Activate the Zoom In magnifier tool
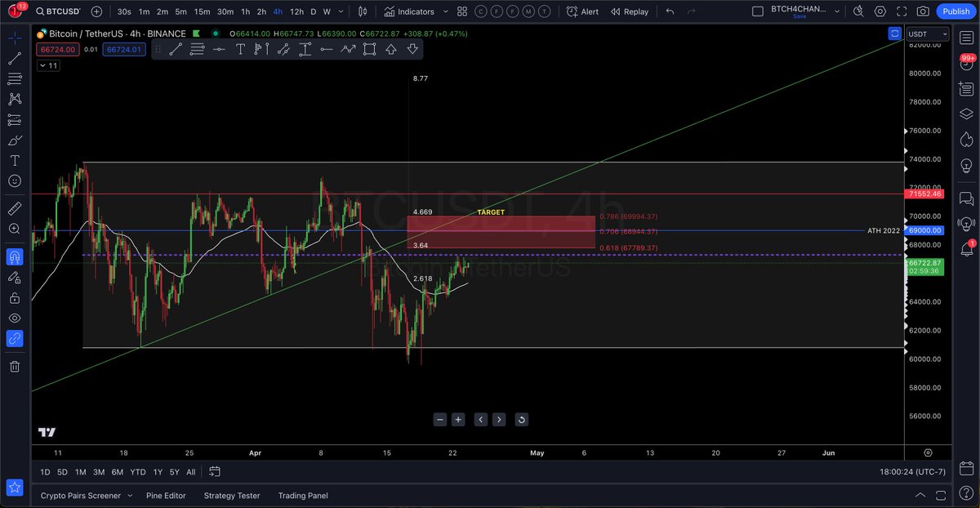The width and height of the screenshot is (980, 508). [x=14, y=229]
